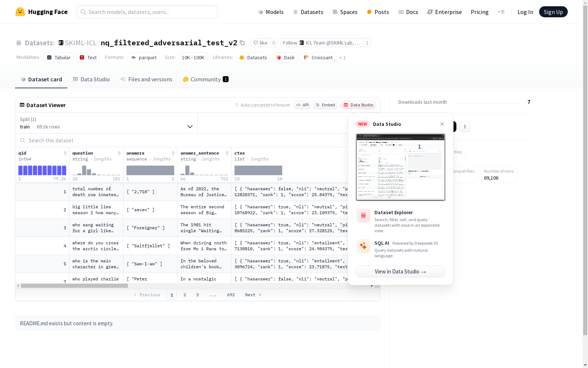Sort by the qid column
This screenshot has height=368, width=588.
65,153
